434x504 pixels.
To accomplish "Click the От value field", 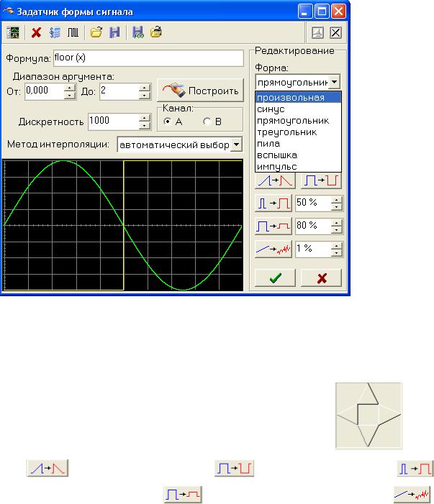I will pos(44,91).
